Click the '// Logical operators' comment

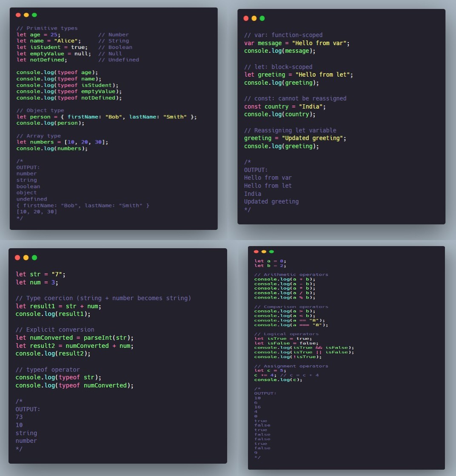click(286, 334)
